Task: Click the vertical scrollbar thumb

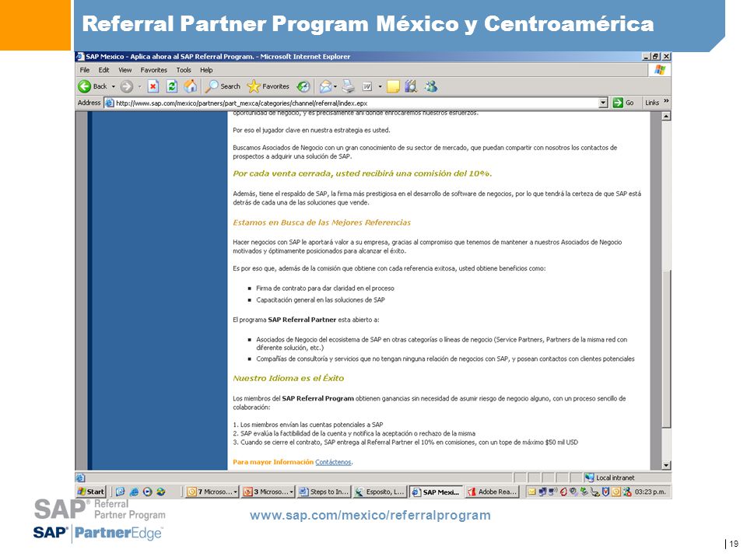Action: pyautogui.click(x=667, y=349)
